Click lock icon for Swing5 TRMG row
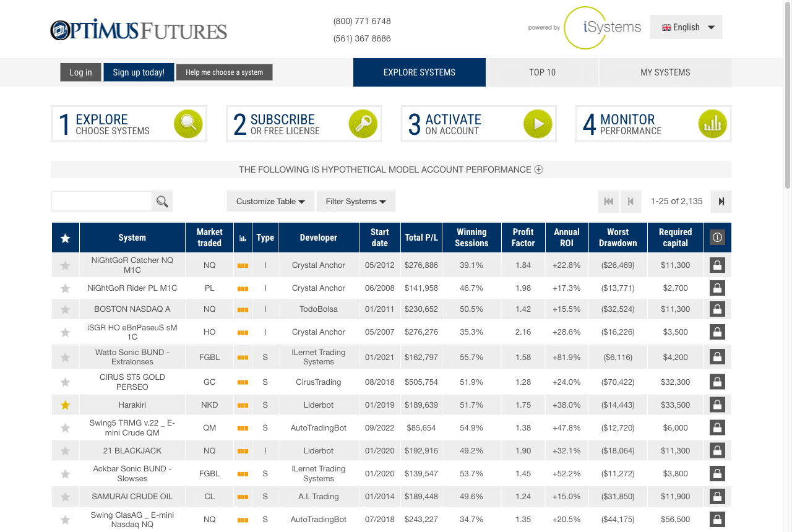 point(717,427)
